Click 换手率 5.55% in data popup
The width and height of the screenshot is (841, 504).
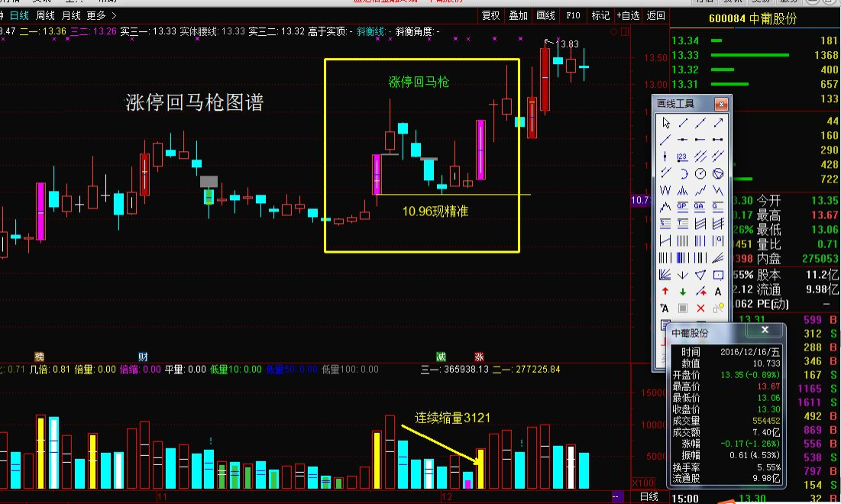(x=768, y=467)
